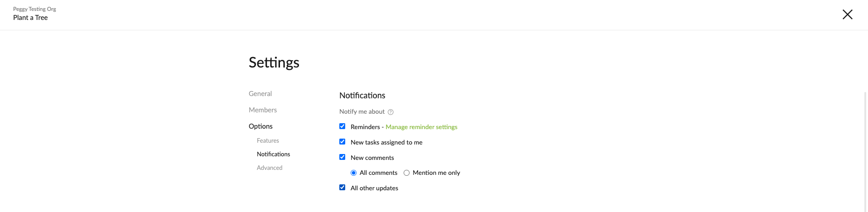Click the Notify me about label
Viewport: 868px width, 212px height.
(x=362, y=112)
